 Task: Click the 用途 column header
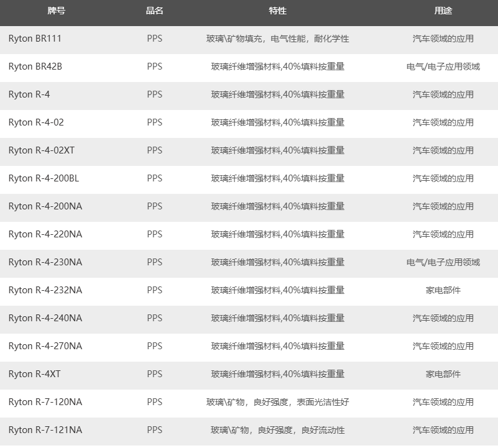pos(443,11)
